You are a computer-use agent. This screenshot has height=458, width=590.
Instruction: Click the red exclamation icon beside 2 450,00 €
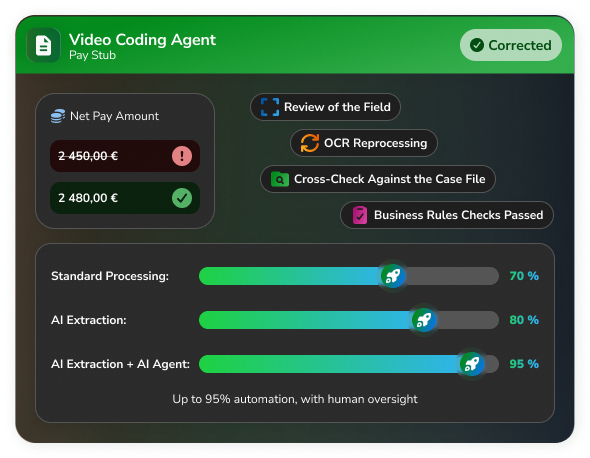click(182, 156)
